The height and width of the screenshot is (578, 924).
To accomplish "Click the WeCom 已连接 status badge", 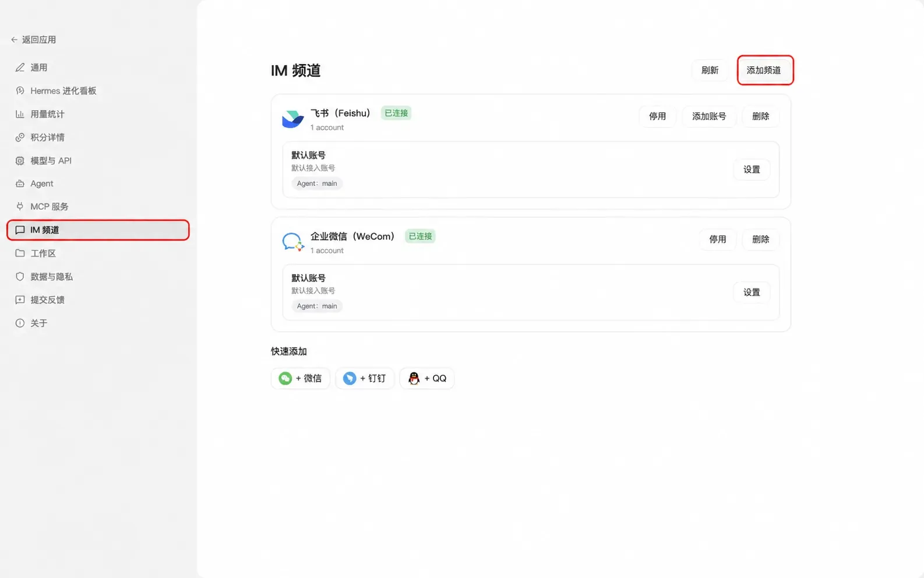I will 420,236.
